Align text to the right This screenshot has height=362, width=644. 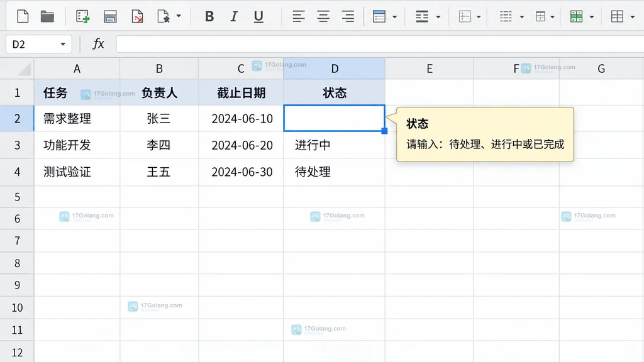click(x=348, y=17)
